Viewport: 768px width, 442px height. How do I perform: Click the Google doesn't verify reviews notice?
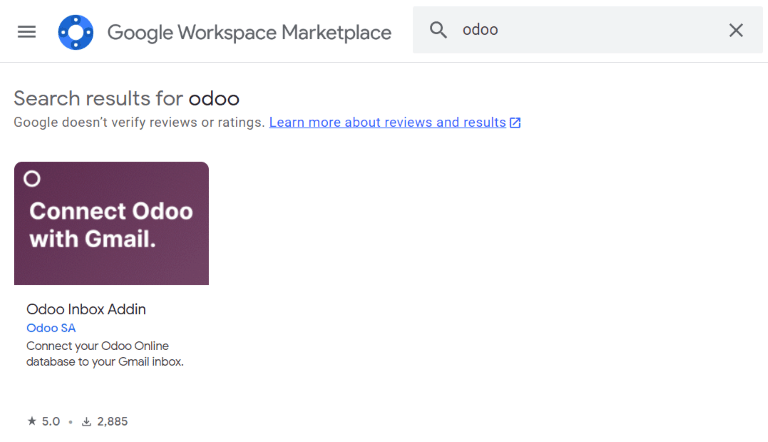click(x=139, y=122)
